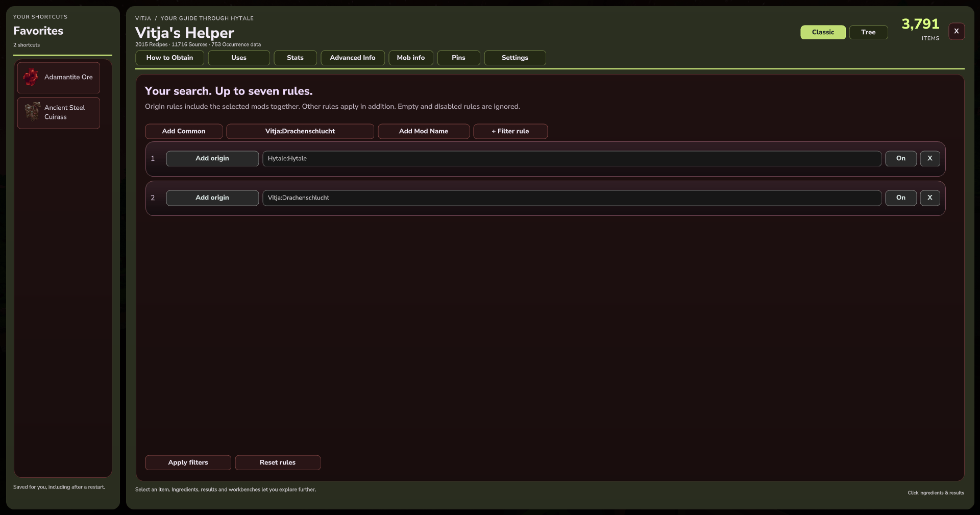Click the Vitja's Helper title
This screenshot has height=515, width=980.
(x=185, y=33)
